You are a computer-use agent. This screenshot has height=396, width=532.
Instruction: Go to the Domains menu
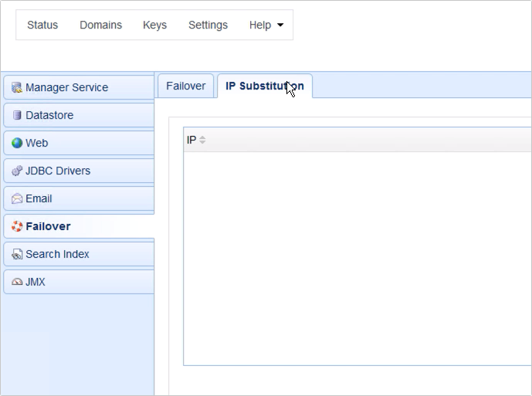point(100,25)
